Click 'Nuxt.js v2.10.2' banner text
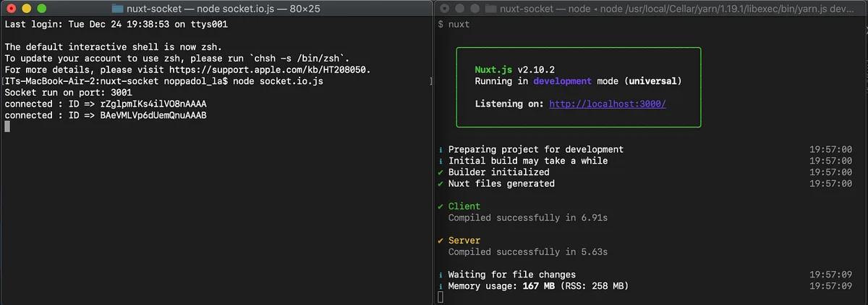 (515, 70)
